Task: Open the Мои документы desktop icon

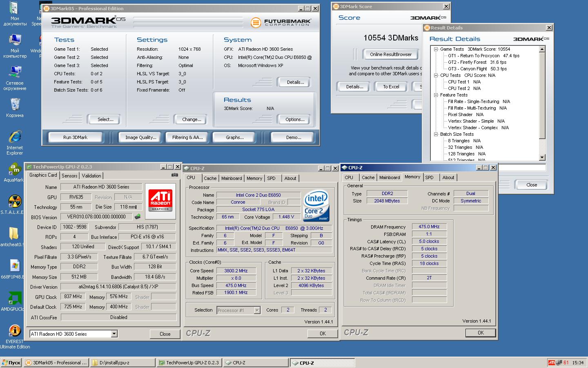Action: point(15,13)
